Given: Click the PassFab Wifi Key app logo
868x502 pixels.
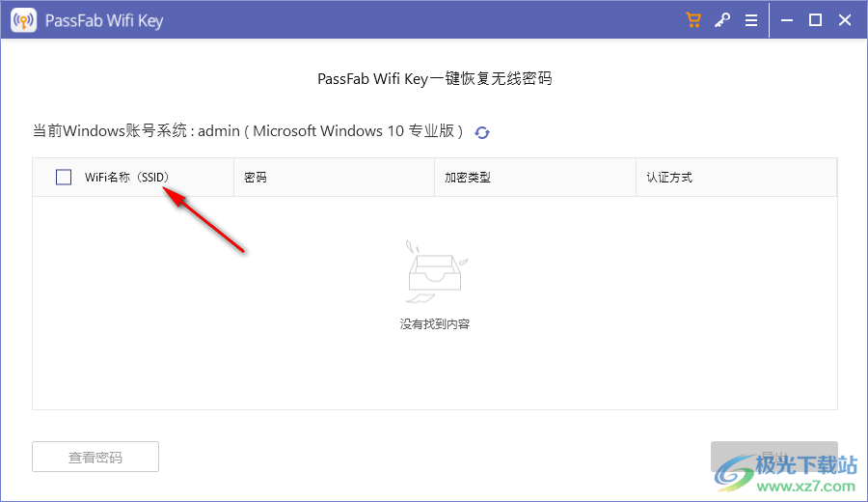Looking at the screenshot, I should [x=24, y=20].
